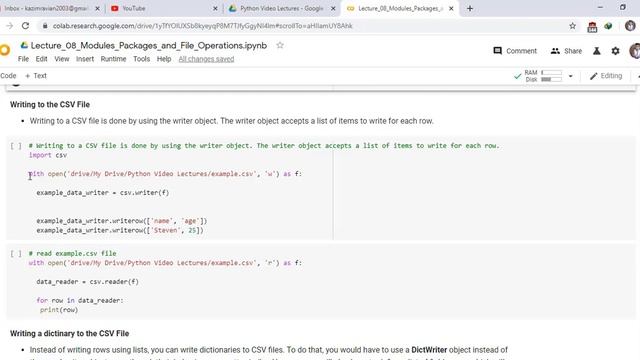This screenshot has width=640, height=360.
Task: Click the 'Writing a dictinary to the CSV File' heading
Action: [x=69, y=333]
